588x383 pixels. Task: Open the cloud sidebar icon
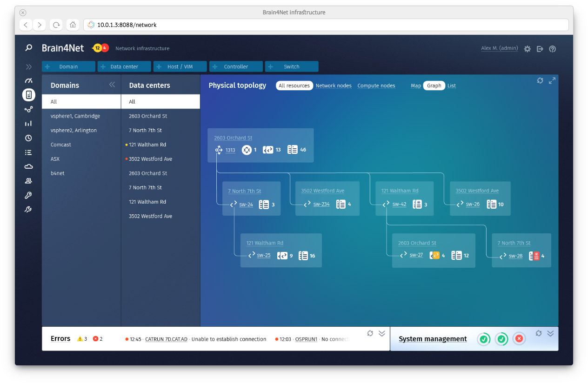click(29, 166)
